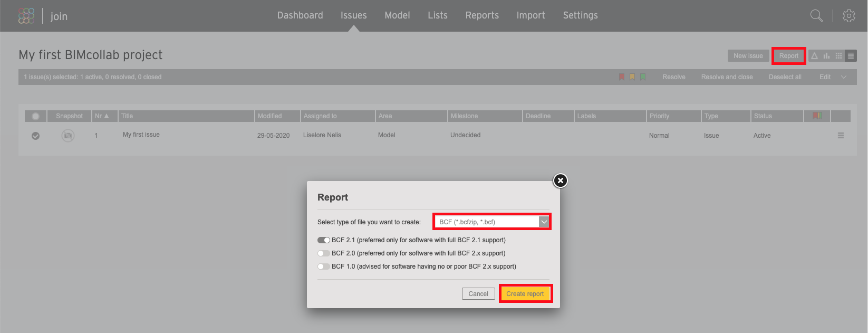Apply the red flag to selection
The image size is (868, 333).
[622, 77]
